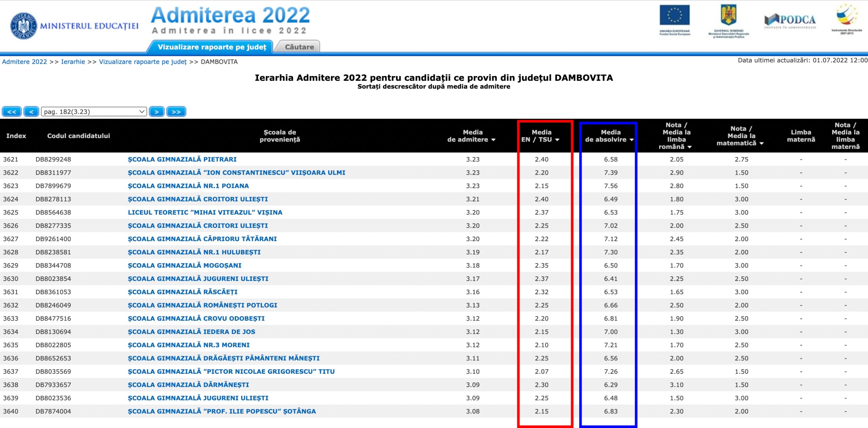
Task: Click candidate code DB8311977
Action: tap(53, 172)
